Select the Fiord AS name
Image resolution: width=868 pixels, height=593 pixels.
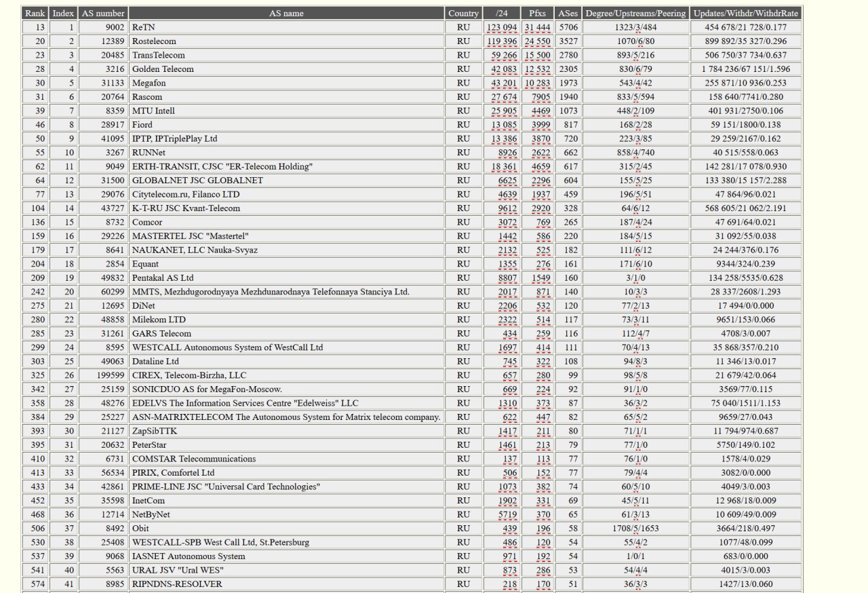pos(286,124)
